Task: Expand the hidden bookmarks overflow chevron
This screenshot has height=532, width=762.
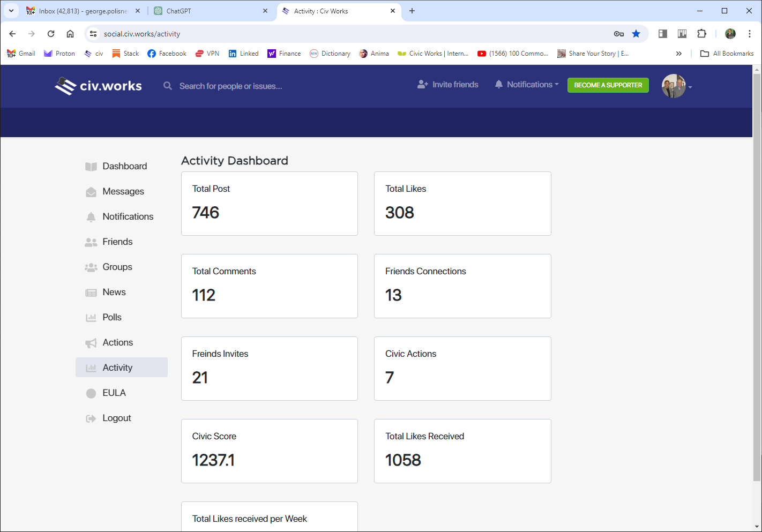Action: 679,54
